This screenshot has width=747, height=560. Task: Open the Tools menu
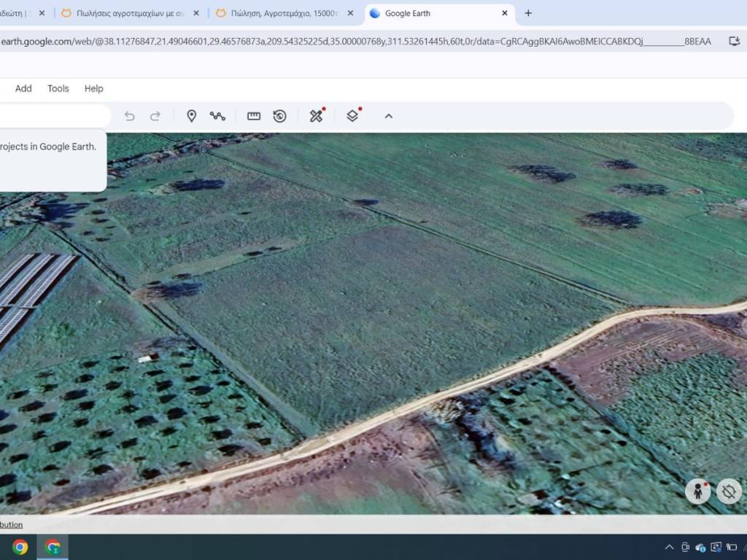tap(58, 88)
